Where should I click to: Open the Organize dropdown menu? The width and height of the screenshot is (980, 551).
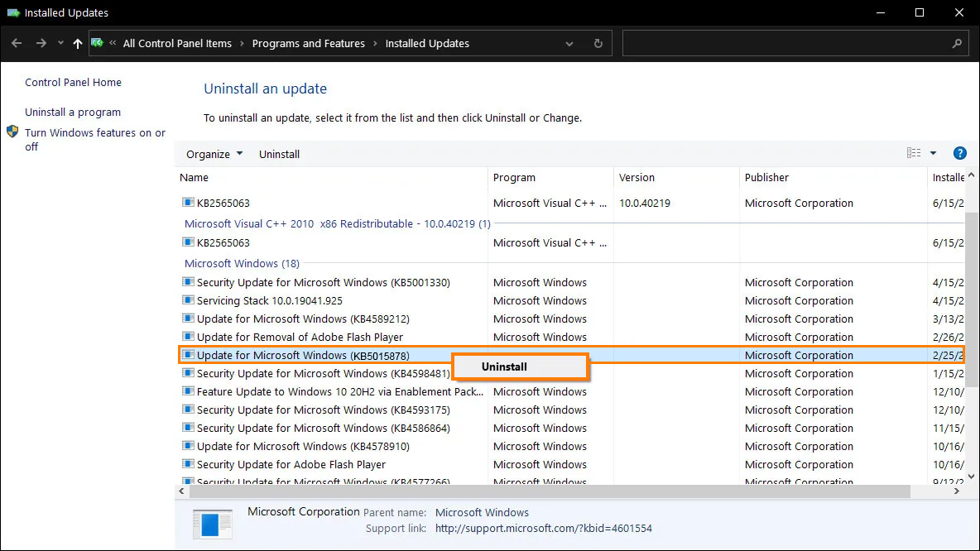coord(214,155)
